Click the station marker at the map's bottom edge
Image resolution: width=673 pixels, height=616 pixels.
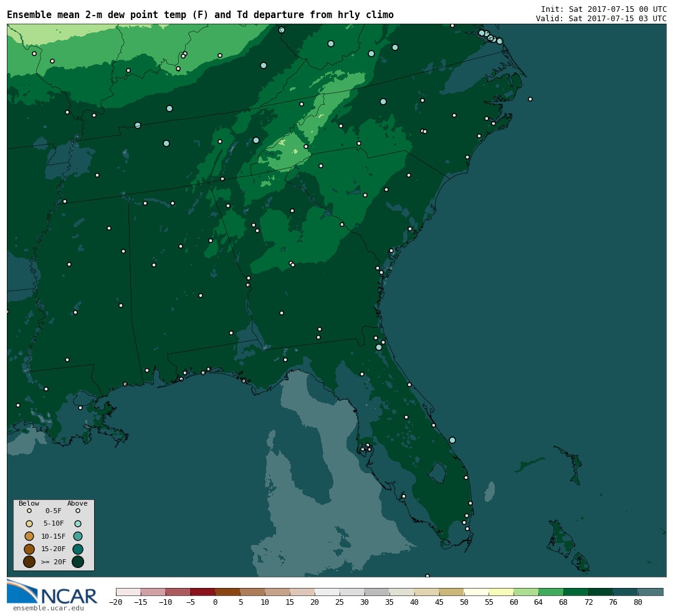coord(427,575)
